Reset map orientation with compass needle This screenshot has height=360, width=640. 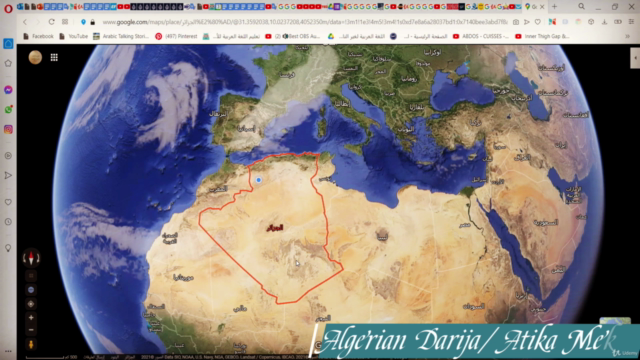tap(31, 258)
